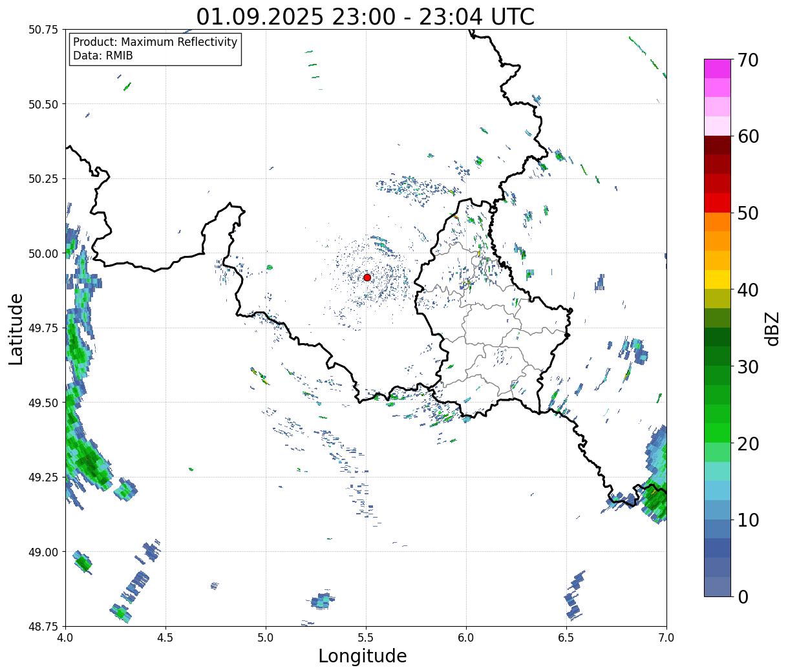Click the plot title "01.09.2025 23:00 - 23:04 UTC"
The height and width of the screenshot is (672, 788).
pyautogui.click(x=365, y=16)
